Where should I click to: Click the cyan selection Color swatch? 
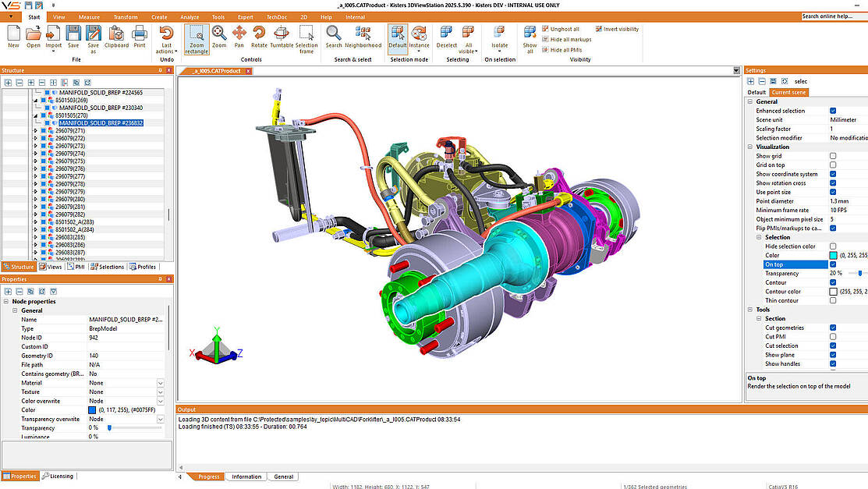833,255
